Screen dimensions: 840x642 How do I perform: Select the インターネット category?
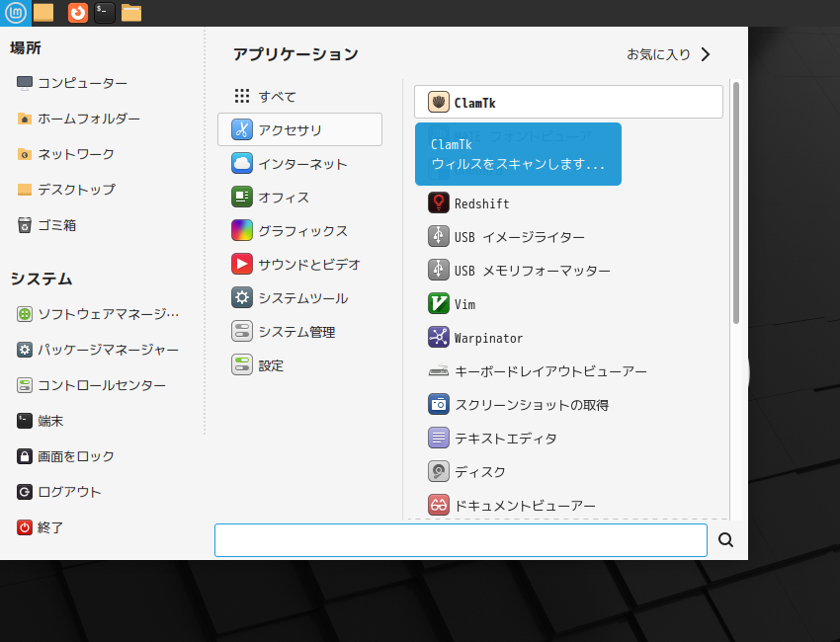click(x=299, y=163)
